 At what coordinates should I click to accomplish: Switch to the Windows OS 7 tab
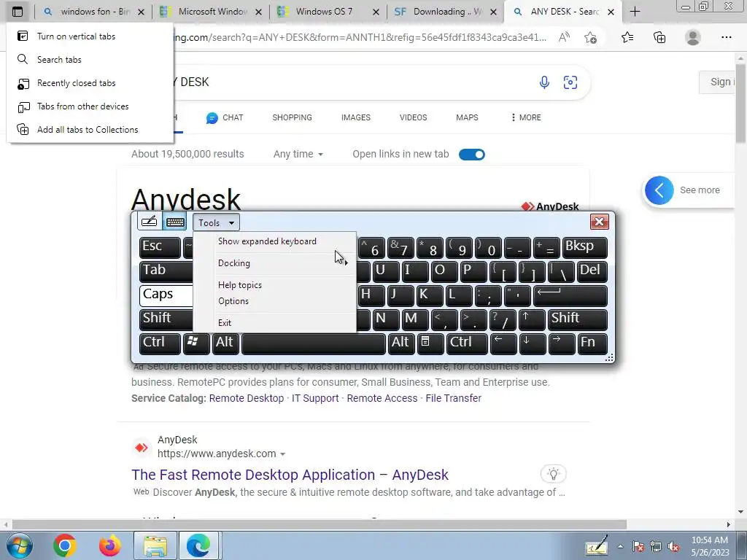(x=329, y=12)
